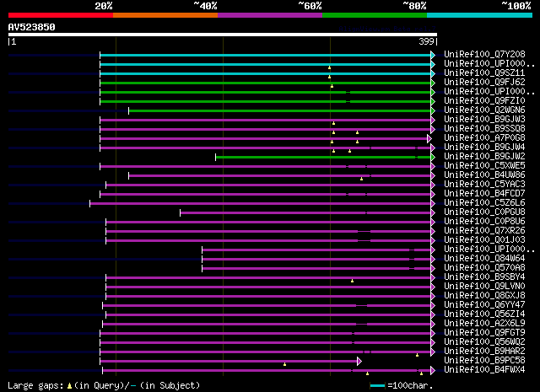
Task: Select the UniRef100_Q570A8 hit name
Action: pyautogui.click(x=484, y=268)
